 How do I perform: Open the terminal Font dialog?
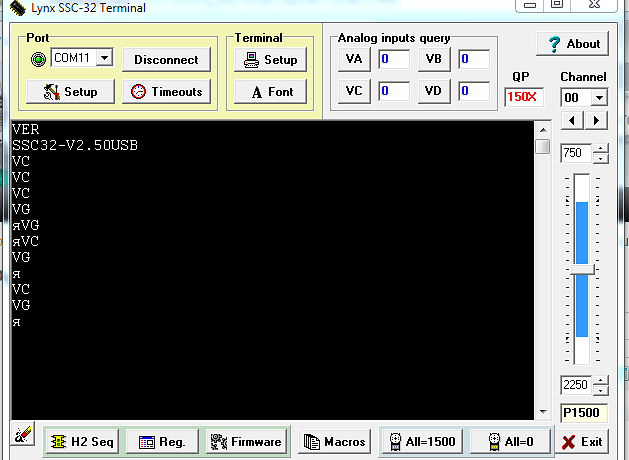(x=270, y=91)
